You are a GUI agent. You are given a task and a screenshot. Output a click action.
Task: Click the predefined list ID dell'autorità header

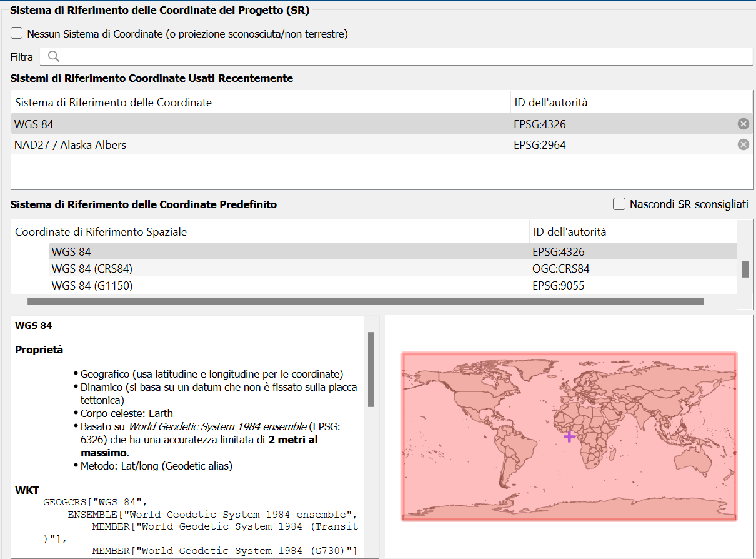click(x=633, y=231)
